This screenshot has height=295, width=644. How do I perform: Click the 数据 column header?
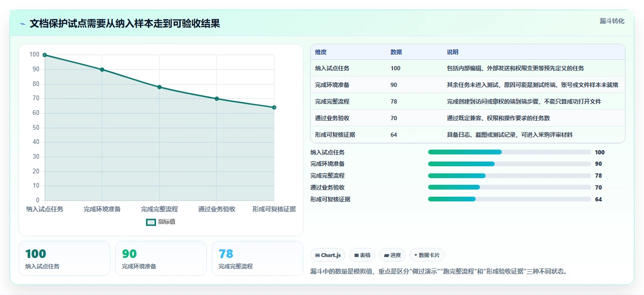(396, 52)
